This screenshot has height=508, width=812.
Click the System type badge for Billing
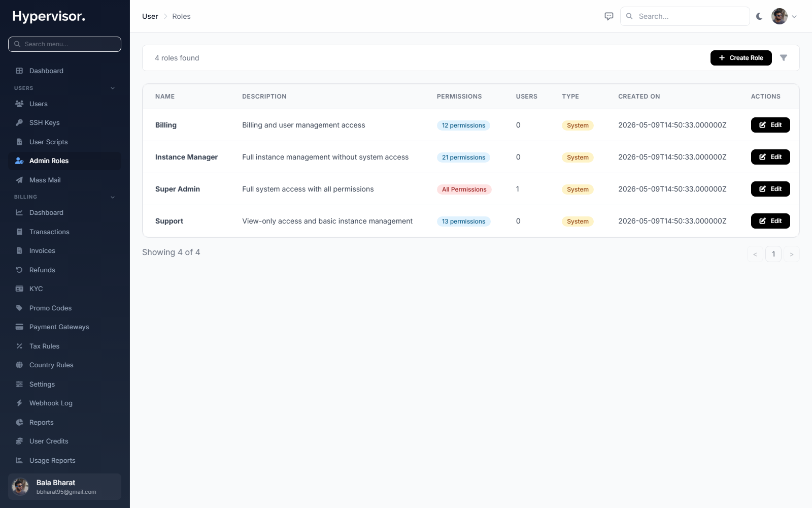tap(578, 125)
